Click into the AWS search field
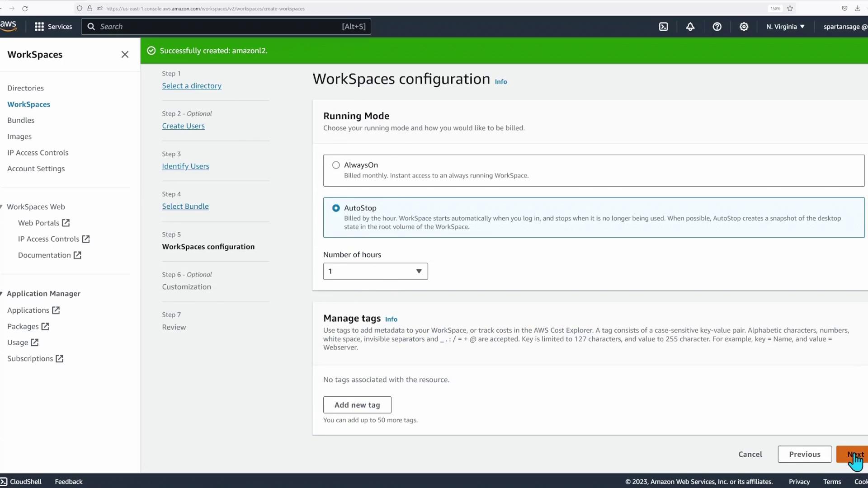Screen dimensions: 868x488 217,27
